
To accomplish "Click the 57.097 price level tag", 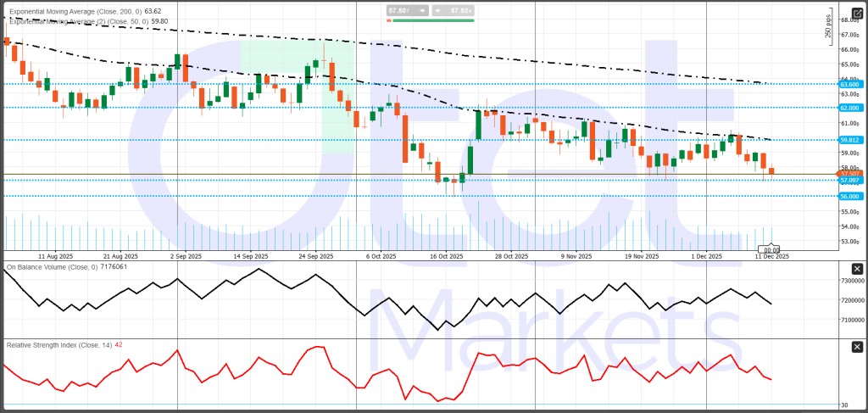I will [x=849, y=181].
